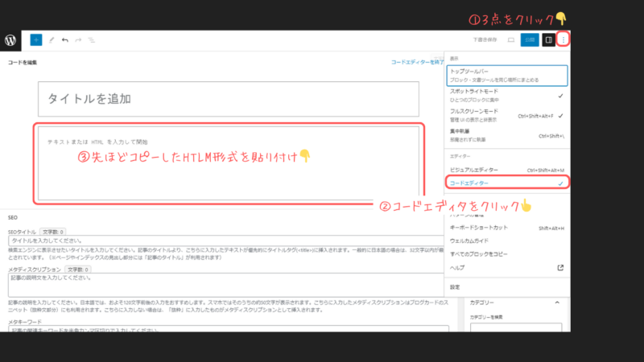This screenshot has height=362, width=644.
Task: Open the three-dot options menu
Action: tap(563, 39)
